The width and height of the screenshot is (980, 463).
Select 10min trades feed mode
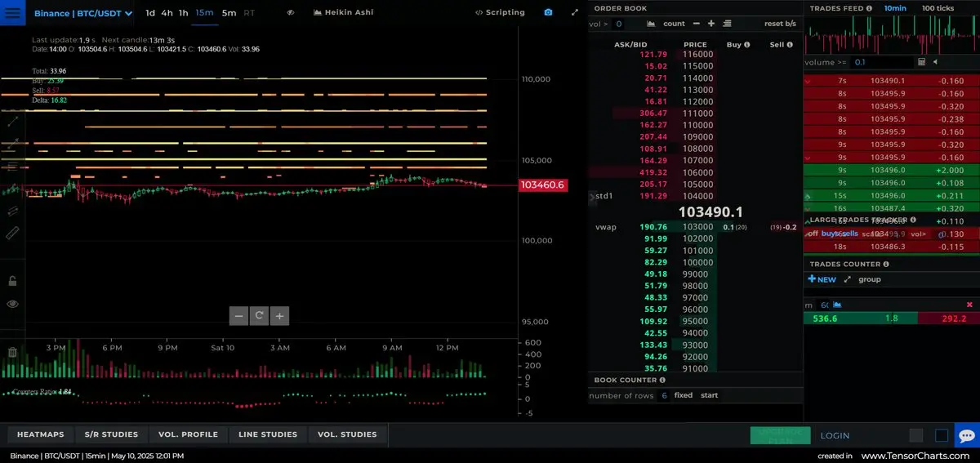pos(895,8)
